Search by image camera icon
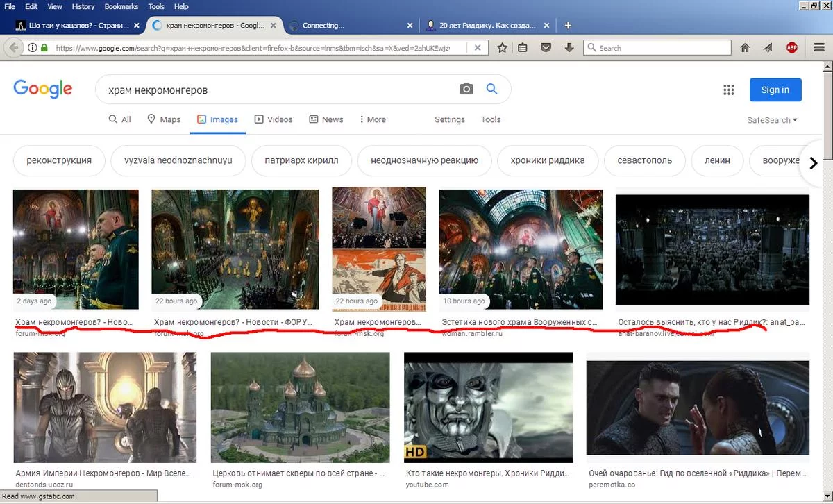The image size is (833, 504). coord(466,89)
